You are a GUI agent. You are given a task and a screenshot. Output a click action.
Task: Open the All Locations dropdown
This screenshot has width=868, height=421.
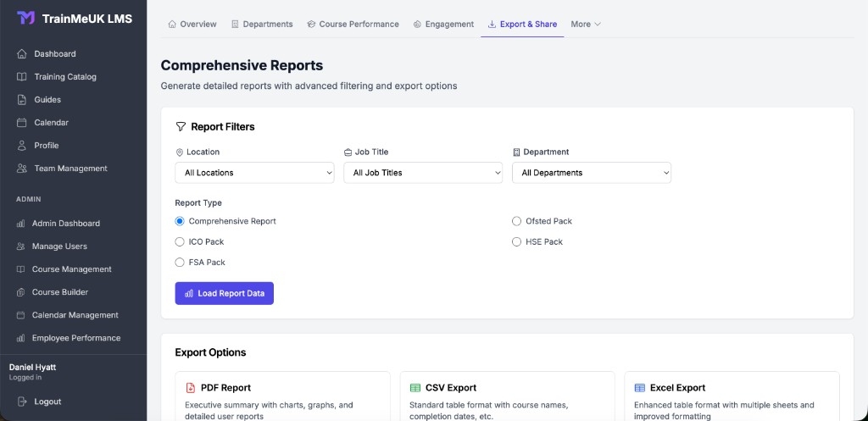[x=254, y=173]
